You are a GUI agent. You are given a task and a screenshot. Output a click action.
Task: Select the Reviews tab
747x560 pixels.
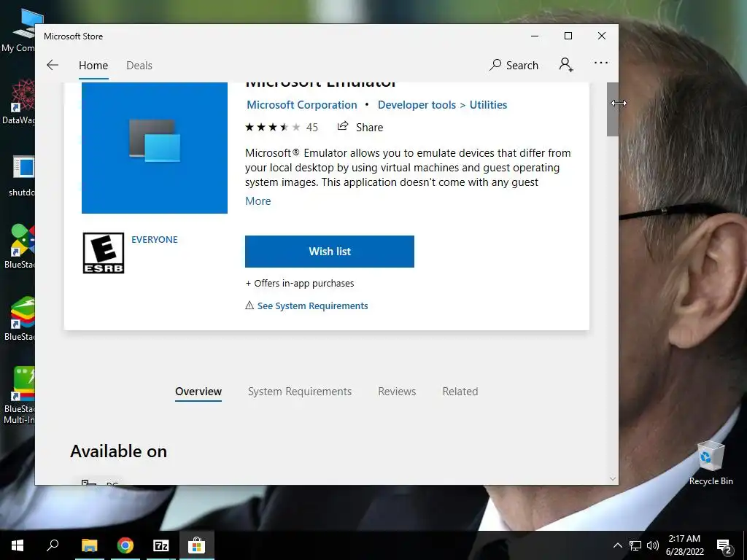(x=397, y=392)
